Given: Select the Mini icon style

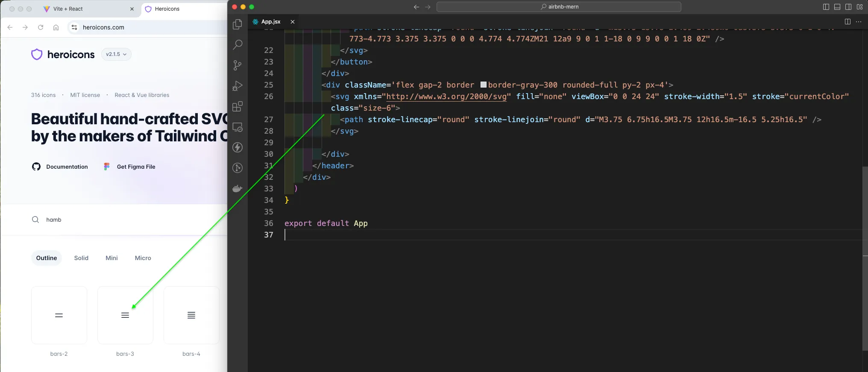Looking at the screenshot, I should 111,258.
